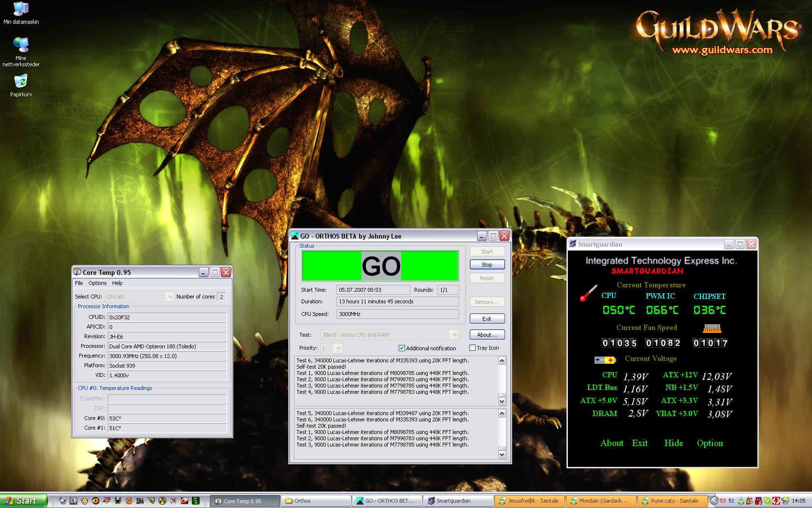Click the upper log scroll-down arrow
Screen dimensions: 812x508
pos(502,401)
